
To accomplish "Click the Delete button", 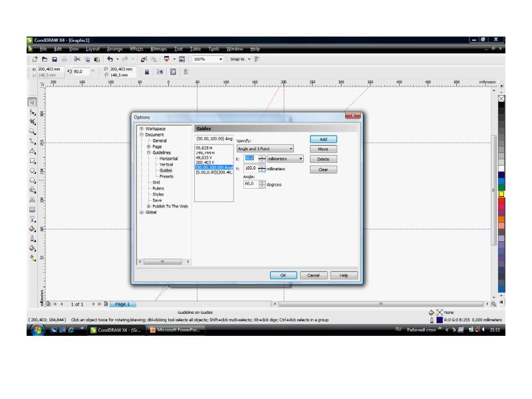I will [x=323, y=159].
